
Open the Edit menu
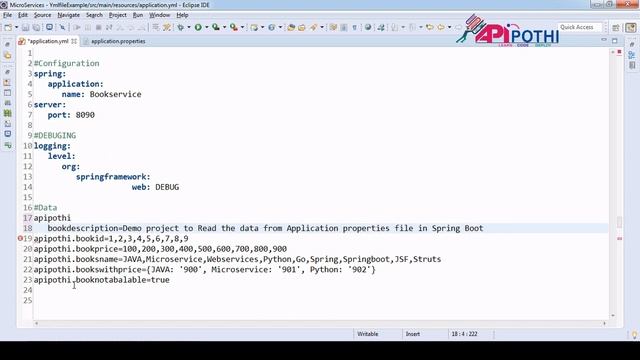(23, 15)
